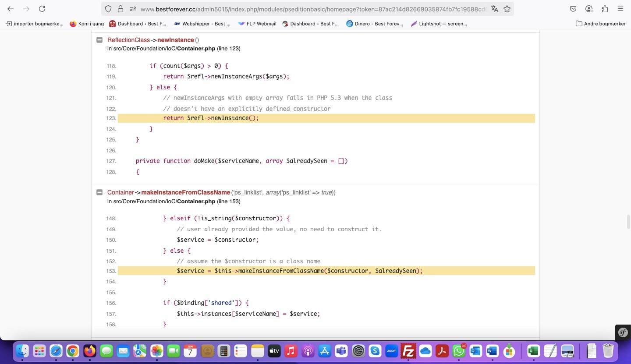Click line 148 'elseif (!is_string($constructor))' code
The height and width of the screenshot is (364, 631).
(227, 218)
